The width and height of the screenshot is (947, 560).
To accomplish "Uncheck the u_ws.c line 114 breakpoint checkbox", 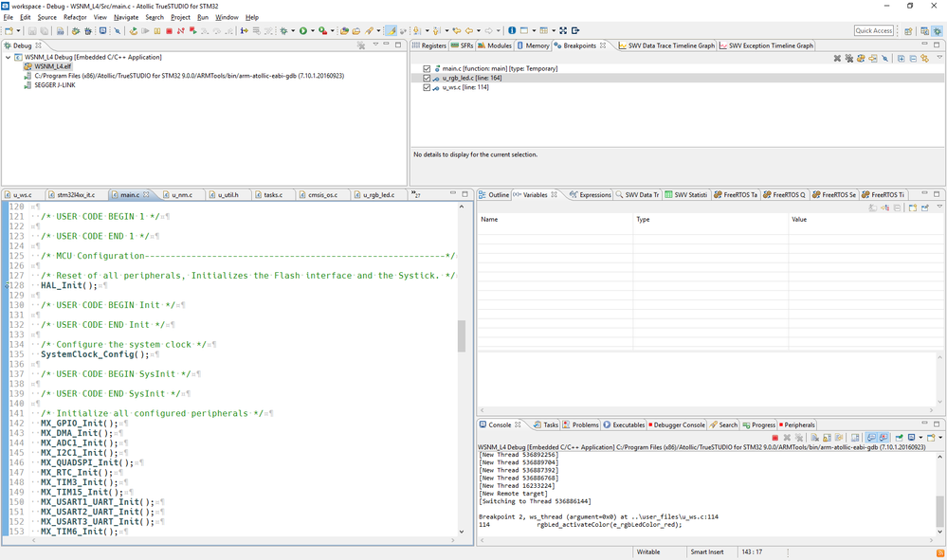I will coord(427,87).
